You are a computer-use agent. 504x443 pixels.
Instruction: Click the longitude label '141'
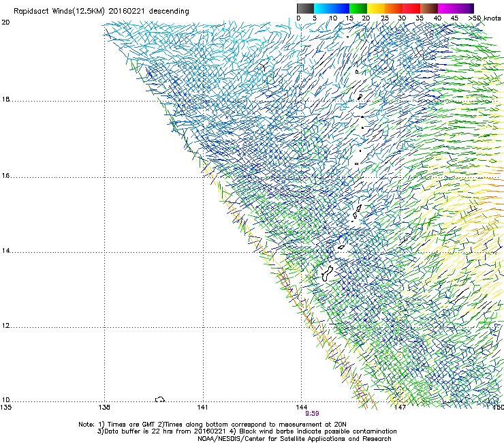click(202, 408)
